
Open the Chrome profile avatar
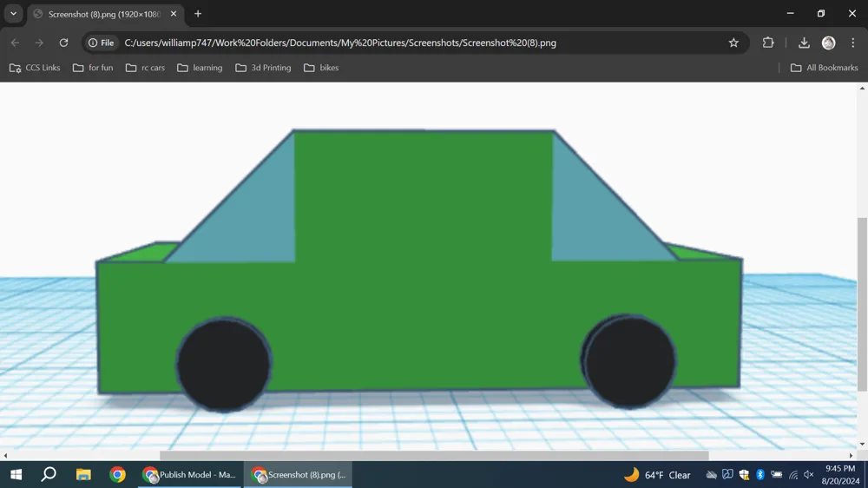[x=828, y=43]
